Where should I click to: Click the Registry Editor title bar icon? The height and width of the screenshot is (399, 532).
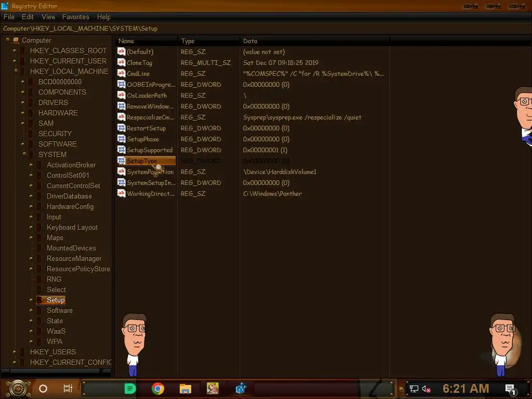[x=4, y=6]
